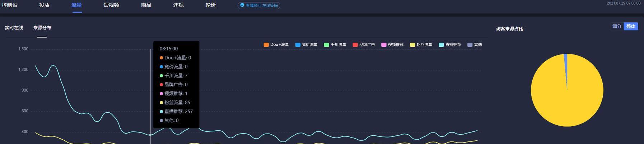
Task: Click the headset icon in 专属顾问 button
Action: [x=242, y=5]
